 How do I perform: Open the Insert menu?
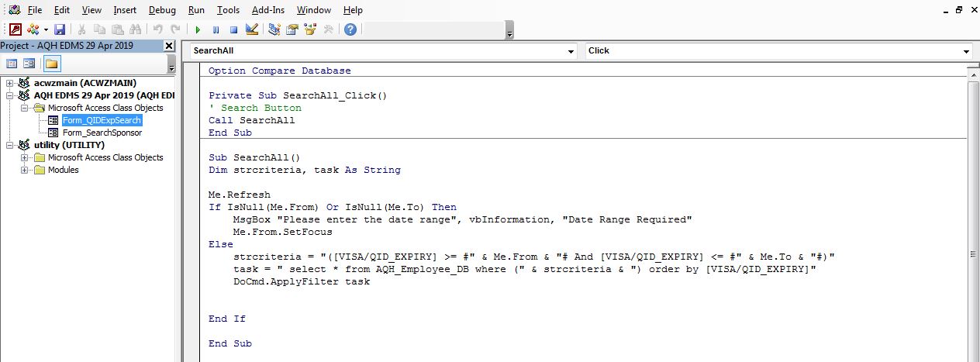125,10
